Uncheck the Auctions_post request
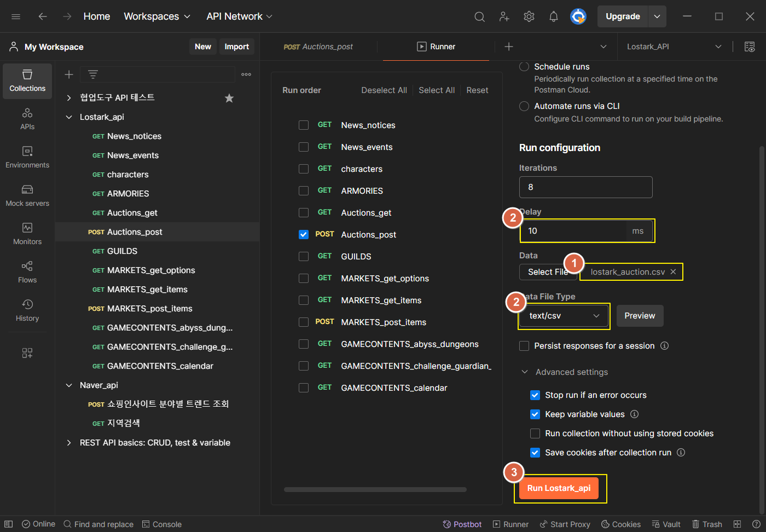The width and height of the screenshot is (766, 532). click(304, 235)
